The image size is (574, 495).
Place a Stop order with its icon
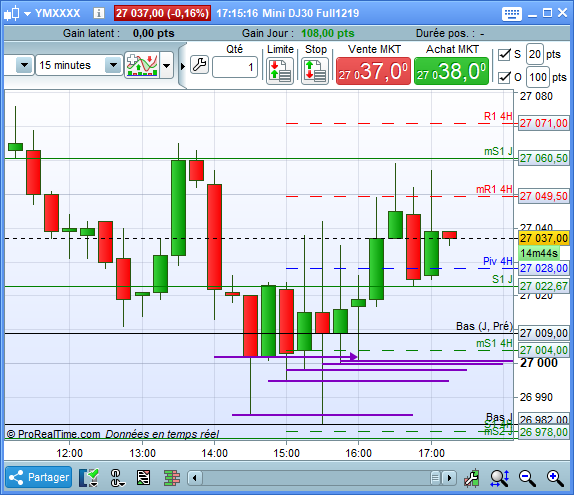pos(315,71)
